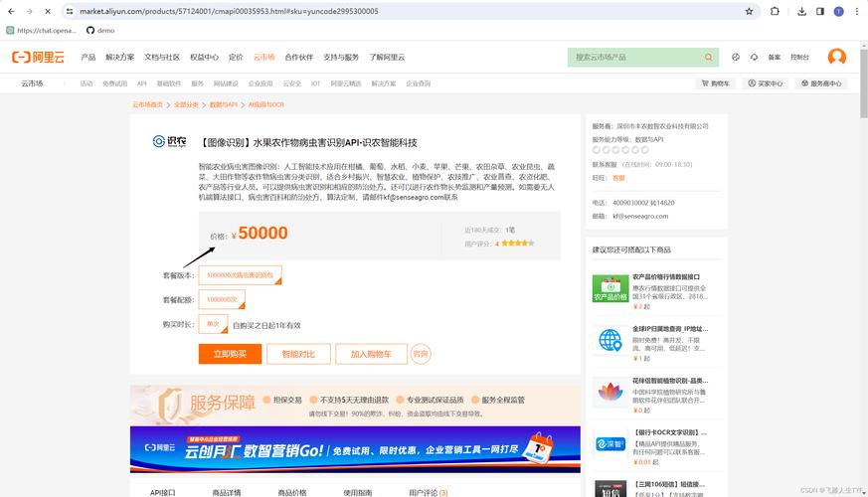Open the shopping cart 购物车
The height and width of the screenshot is (497, 868).
[715, 83]
